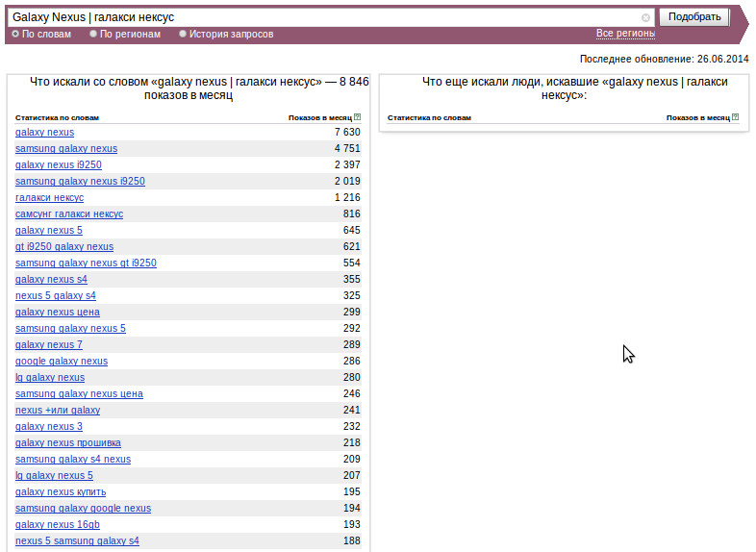Screen dimensions: 756x552
Task: Follow the galaxy nexus 16gb link
Action: (58, 524)
